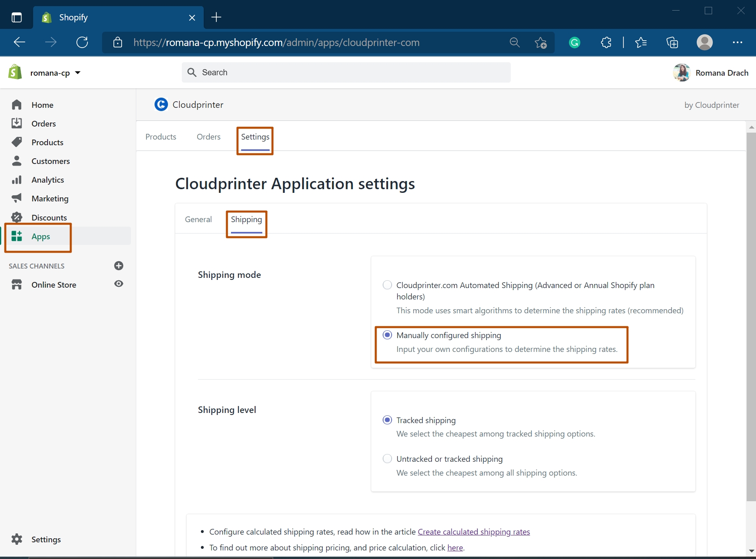Open browser Settings and more menu
Screen dimensions: 756x559
point(737,42)
